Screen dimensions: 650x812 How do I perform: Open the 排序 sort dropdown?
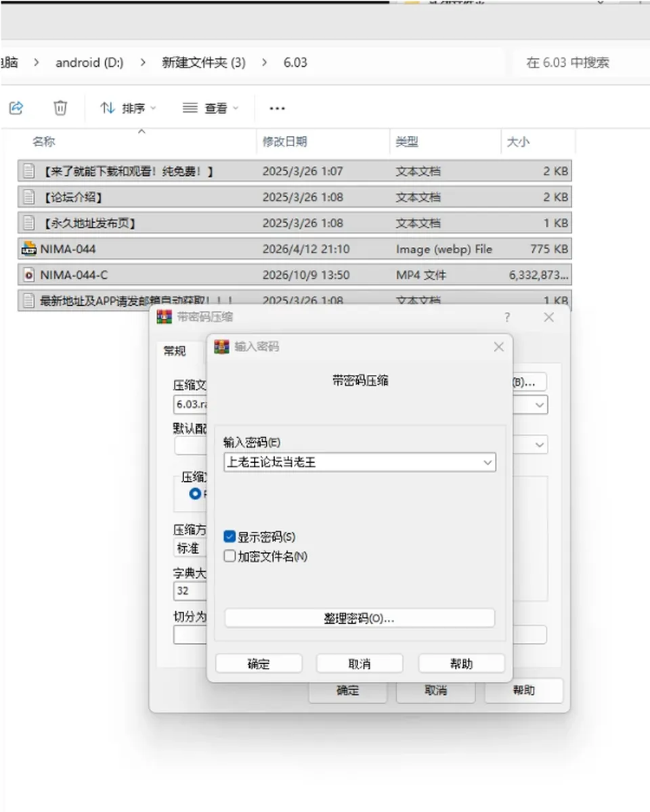click(x=128, y=108)
